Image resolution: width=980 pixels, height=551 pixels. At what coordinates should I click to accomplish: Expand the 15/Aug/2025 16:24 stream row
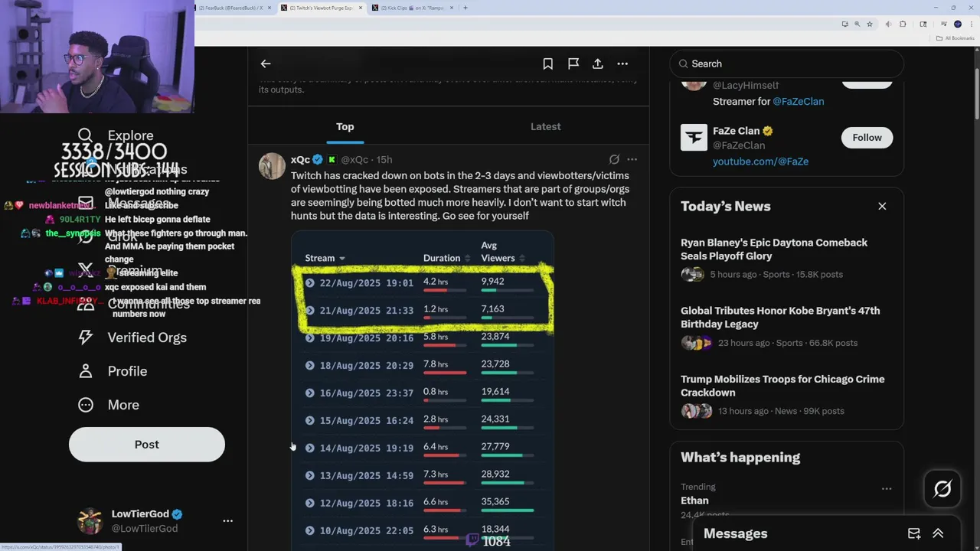[x=310, y=421]
